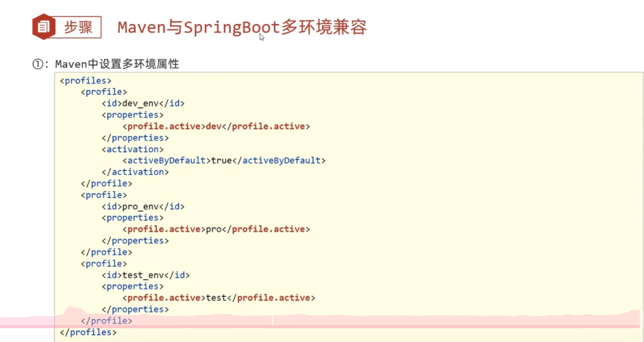Screen dimensions: 644x342
Task: Click the test profile.active line
Action: click(219, 297)
